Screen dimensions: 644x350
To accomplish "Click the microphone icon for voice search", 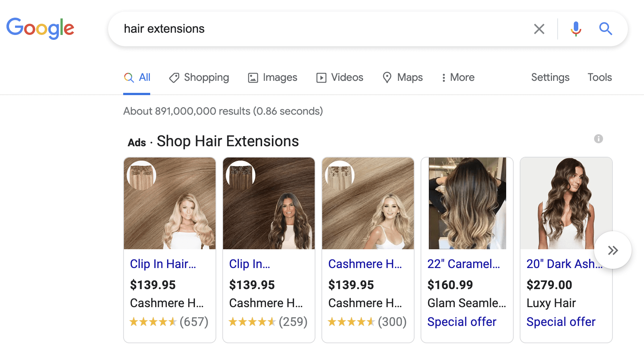I will 575,29.
